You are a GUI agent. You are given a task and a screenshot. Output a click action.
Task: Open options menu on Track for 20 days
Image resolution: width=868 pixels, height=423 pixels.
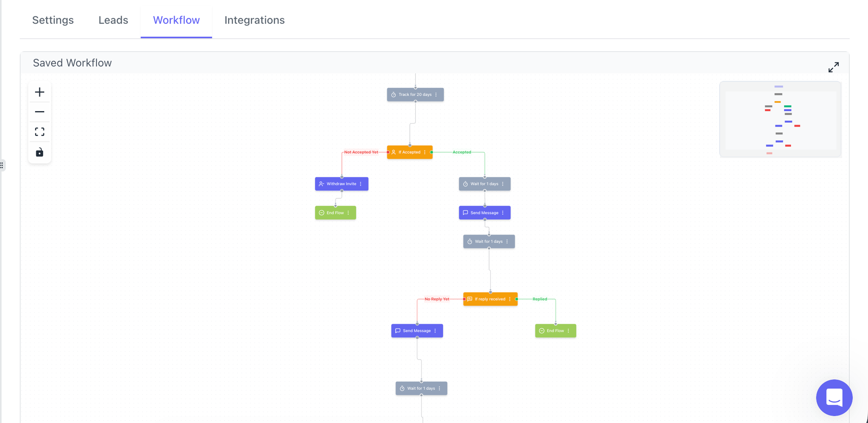coord(436,95)
